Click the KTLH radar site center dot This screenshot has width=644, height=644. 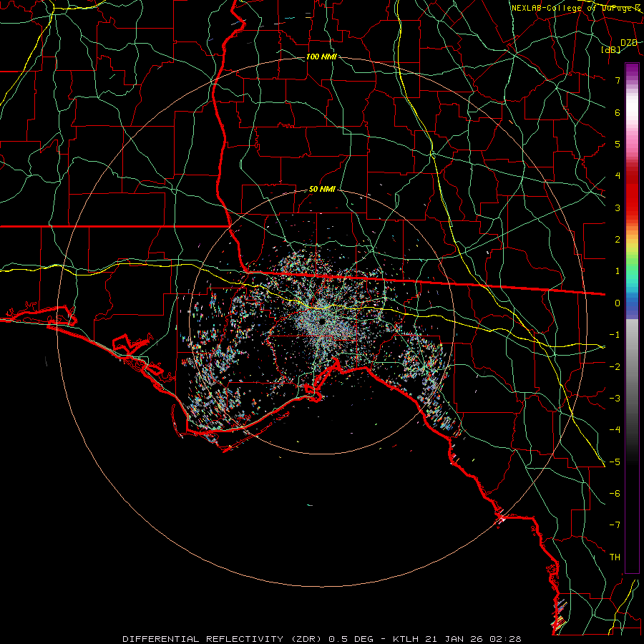[x=321, y=321]
